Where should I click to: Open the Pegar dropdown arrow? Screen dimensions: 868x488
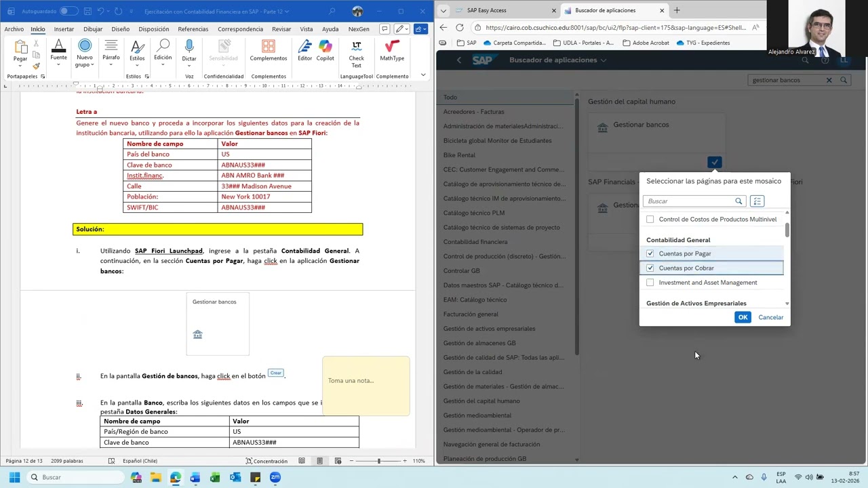click(x=20, y=65)
